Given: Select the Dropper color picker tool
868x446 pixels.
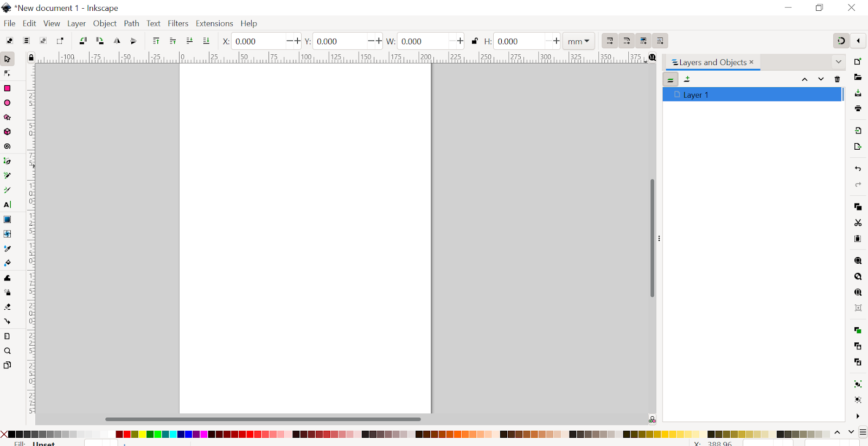Looking at the screenshot, I should click(x=8, y=249).
